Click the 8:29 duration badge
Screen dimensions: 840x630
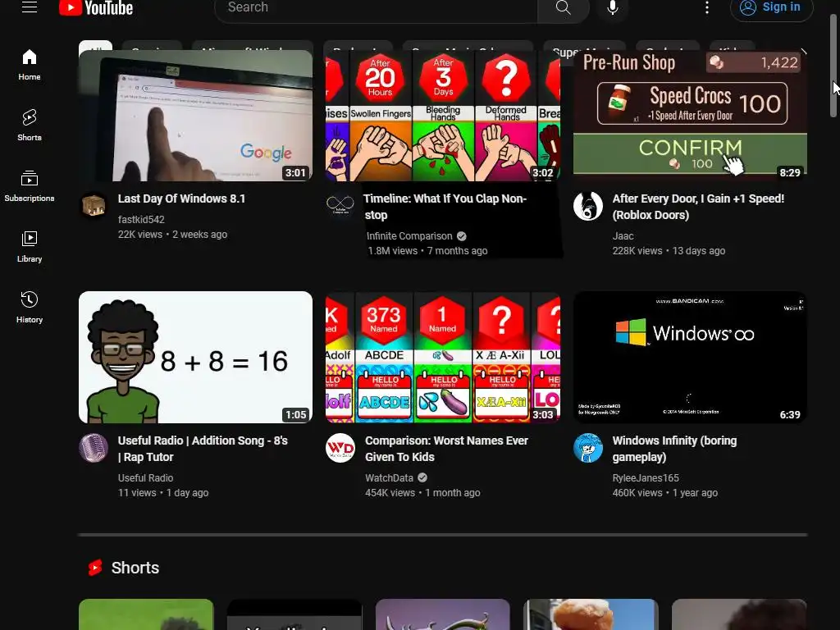point(790,172)
